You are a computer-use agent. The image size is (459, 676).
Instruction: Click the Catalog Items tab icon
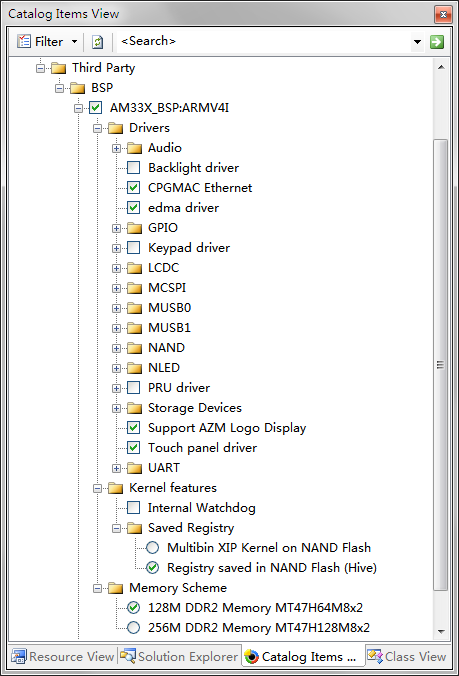(251, 657)
